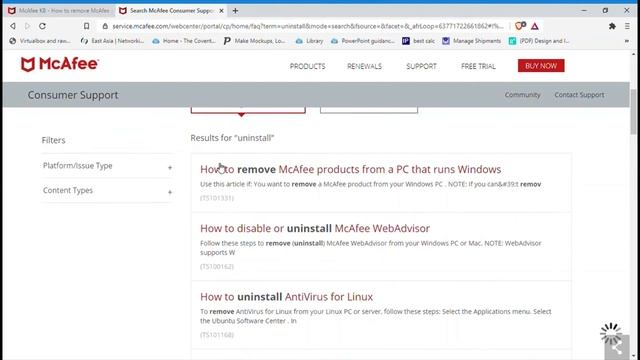Open How to remove McAfee products article
The image size is (640, 360).
351,169
